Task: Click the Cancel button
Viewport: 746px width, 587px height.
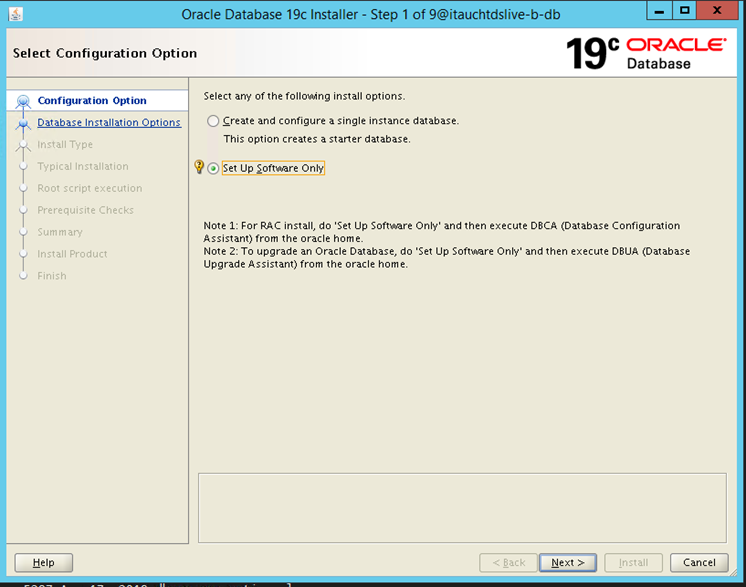Action: (x=699, y=562)
